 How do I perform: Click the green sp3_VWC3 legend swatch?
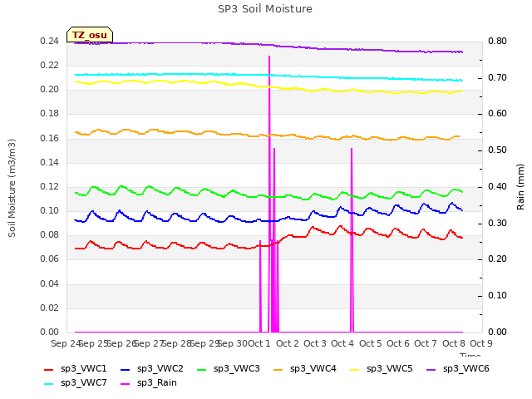(x=202, y=369)
